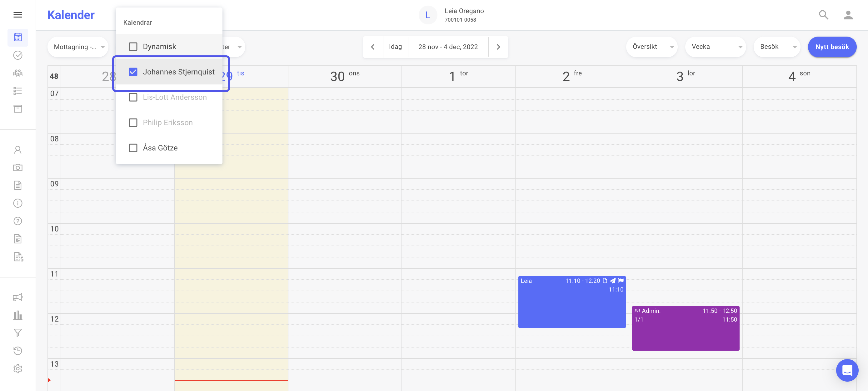Open the blue Leia 11:10 appointment
The width and height of the screenshot is (868, 391).
click(572, 302)
